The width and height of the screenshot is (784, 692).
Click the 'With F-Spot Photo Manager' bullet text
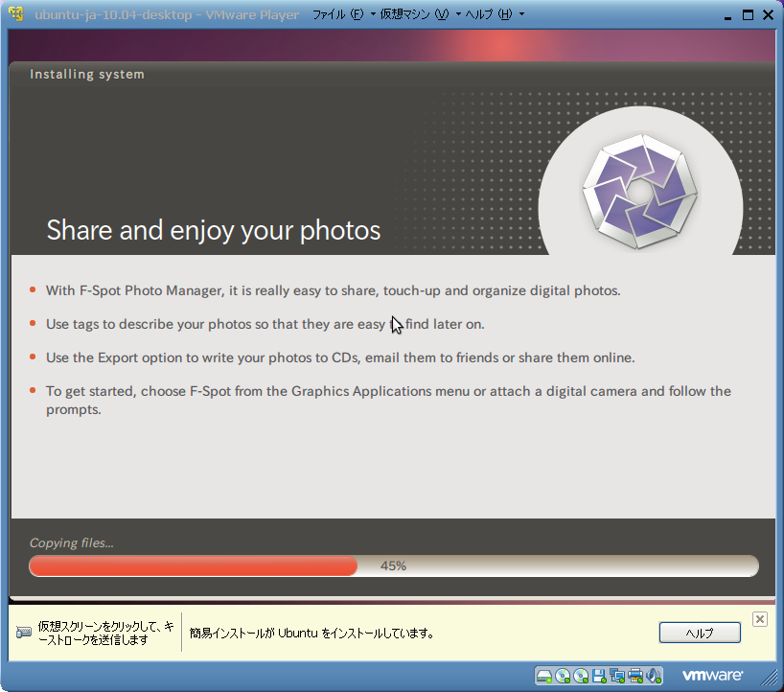click(x=333, y=290)
